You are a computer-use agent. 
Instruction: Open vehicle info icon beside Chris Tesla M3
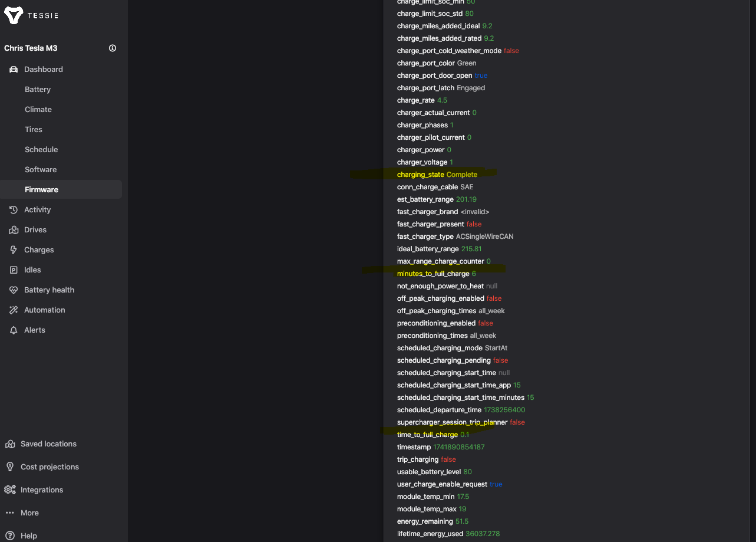pyautogui.click(x=113, y=48)
